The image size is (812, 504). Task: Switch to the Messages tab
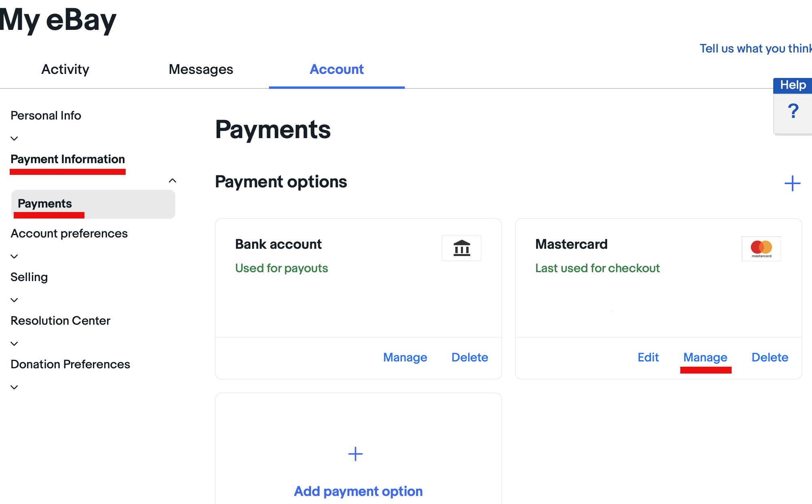point(201,69)
